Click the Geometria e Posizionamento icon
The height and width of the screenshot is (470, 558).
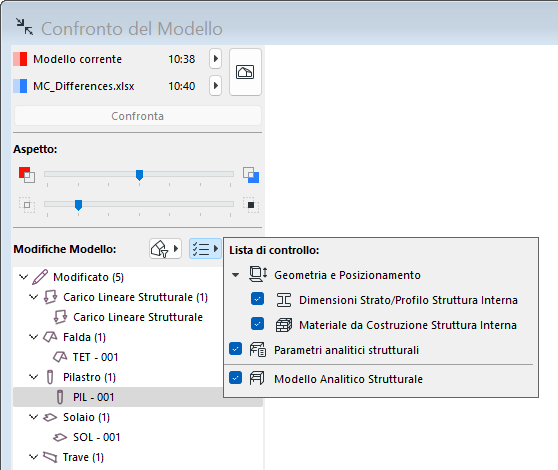[x=258, y=274]
